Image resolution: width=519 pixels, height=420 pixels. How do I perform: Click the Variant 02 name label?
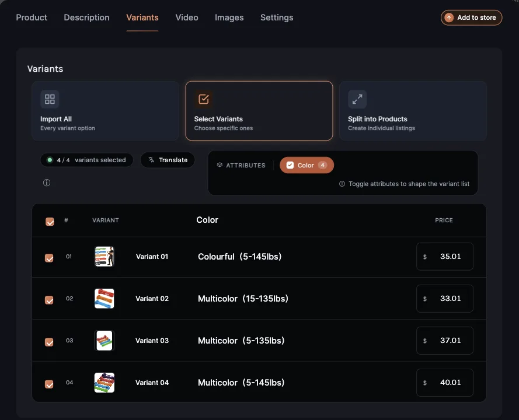click(152, 299)
